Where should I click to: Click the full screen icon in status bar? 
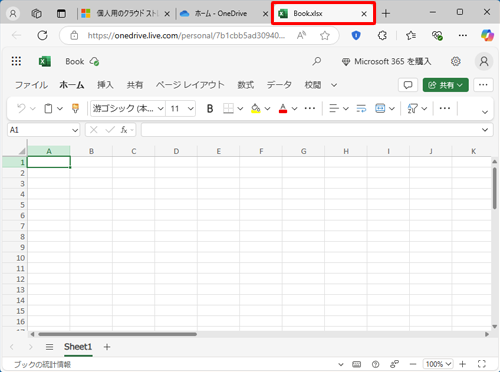tap(482, 364)
